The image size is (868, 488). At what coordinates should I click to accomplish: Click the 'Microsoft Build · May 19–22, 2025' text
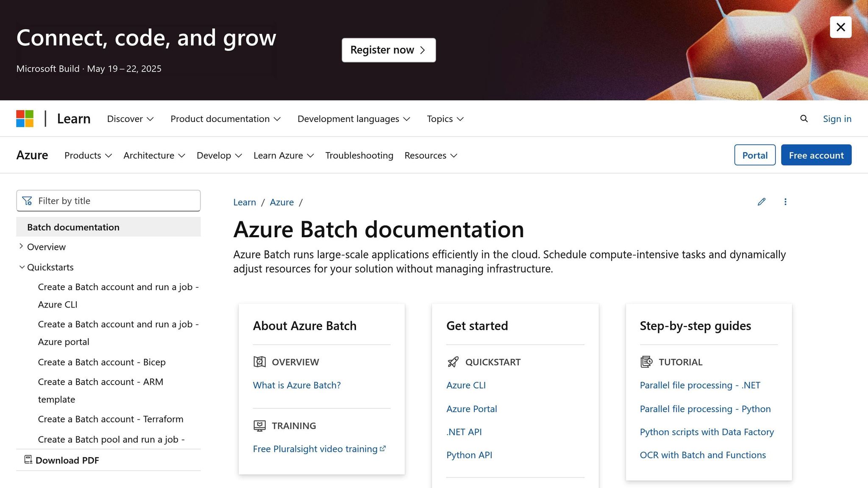(89, 69)
